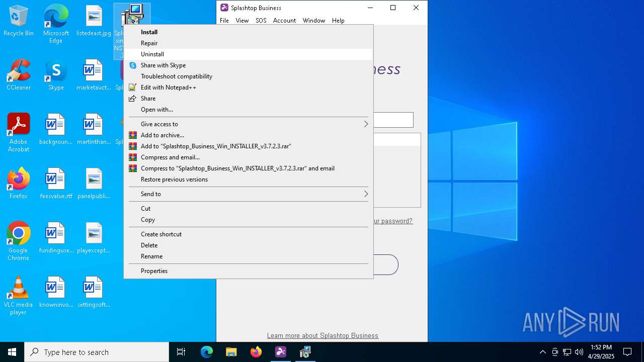
Task: Click the Type here to search box
Action: tap(97, 352)
